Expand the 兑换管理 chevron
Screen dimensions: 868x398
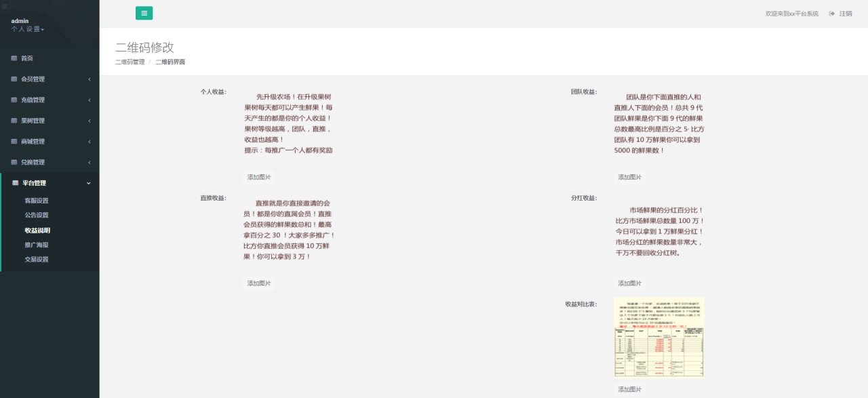coord(89,162)
